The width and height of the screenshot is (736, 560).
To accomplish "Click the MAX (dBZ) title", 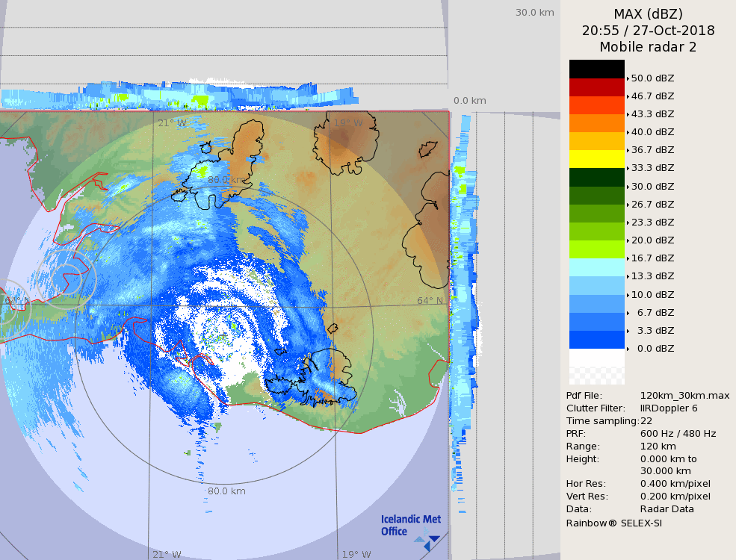I will (648, 13).
